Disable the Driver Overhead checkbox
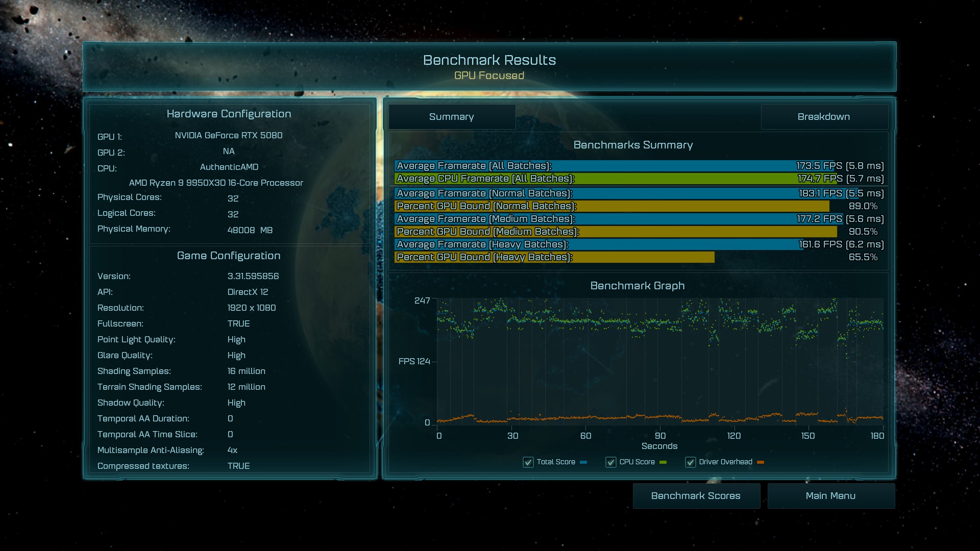 coord(691,462)
